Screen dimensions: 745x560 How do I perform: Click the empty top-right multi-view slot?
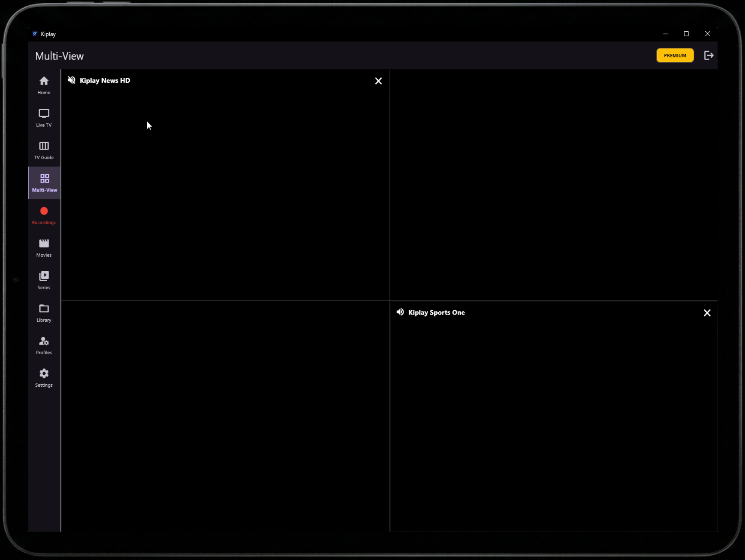click(x=554, y=185)
